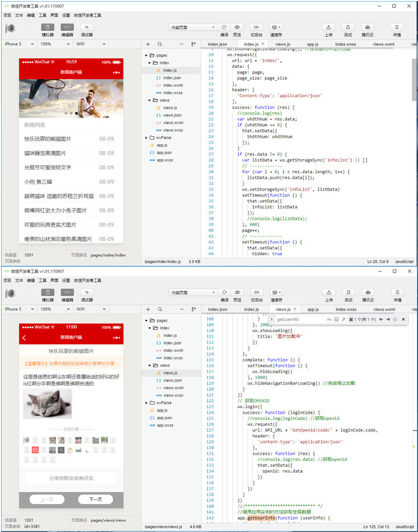Click the 编译 refresh icon in bottom window
This screenshot has height=532, width=418.
tap(224, 292)
